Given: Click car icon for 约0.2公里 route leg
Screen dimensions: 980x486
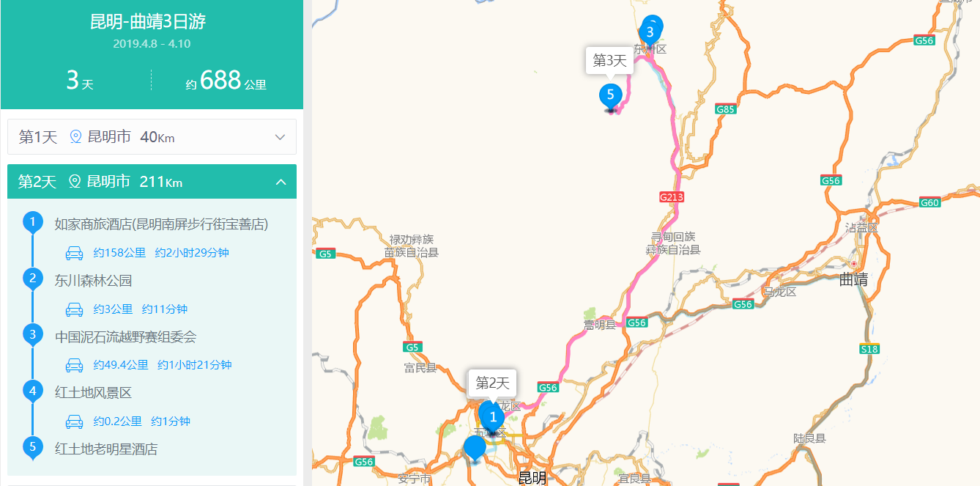Looking at the screenshot, I should tap(74, 421).
